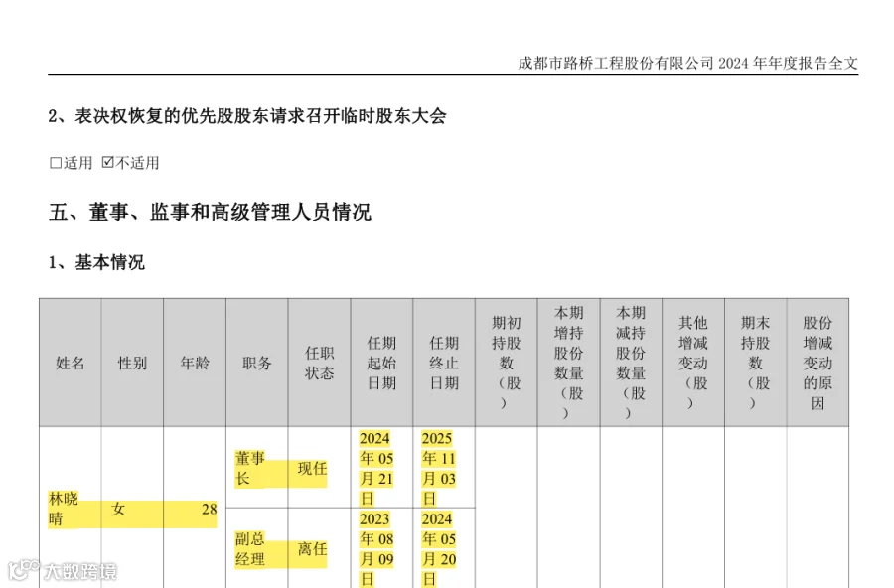Screen dimensions: 894x588
Task: Select the 离任 status cell
Action: pos(313,550)
